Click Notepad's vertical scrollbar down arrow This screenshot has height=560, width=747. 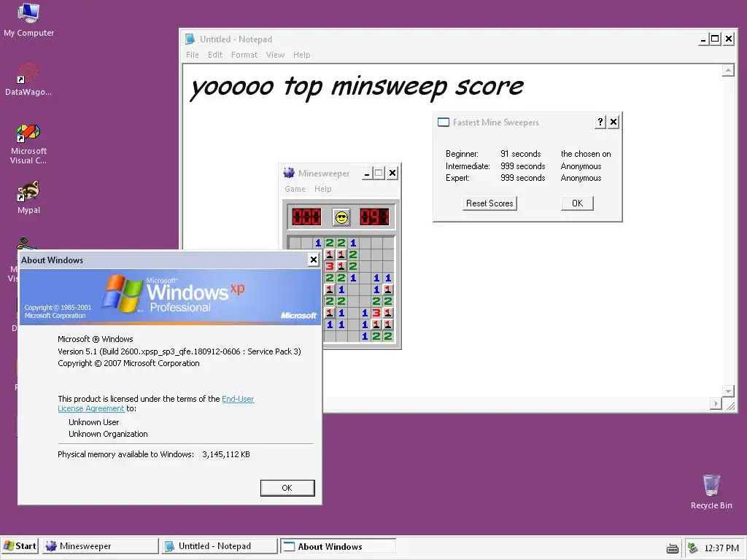point(728,391)
